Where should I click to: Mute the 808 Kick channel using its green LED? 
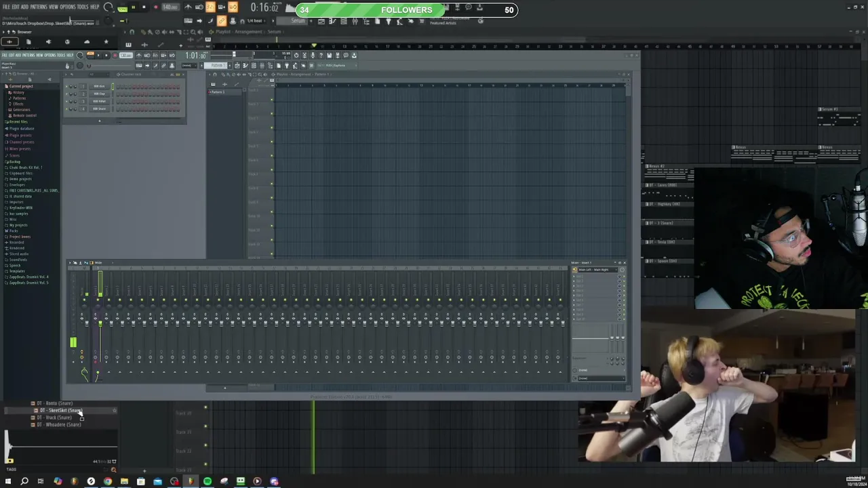point(67,87)
